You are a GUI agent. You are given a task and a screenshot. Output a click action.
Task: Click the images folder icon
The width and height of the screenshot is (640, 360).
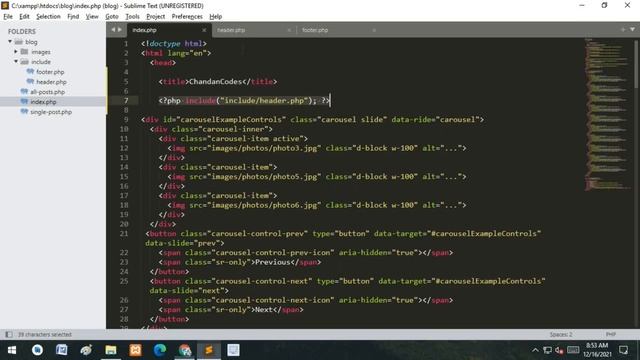24,52
